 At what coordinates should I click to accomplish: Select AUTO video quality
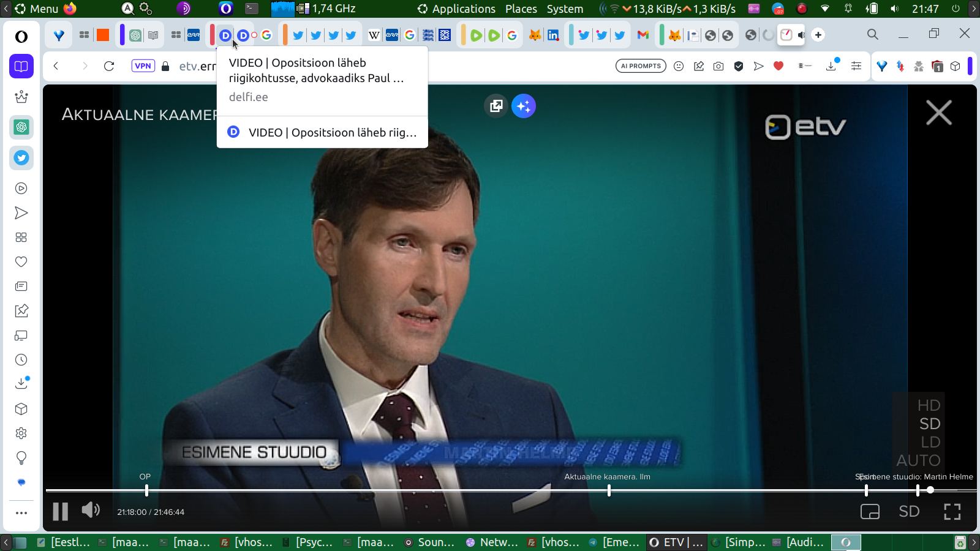coord(918,460)
